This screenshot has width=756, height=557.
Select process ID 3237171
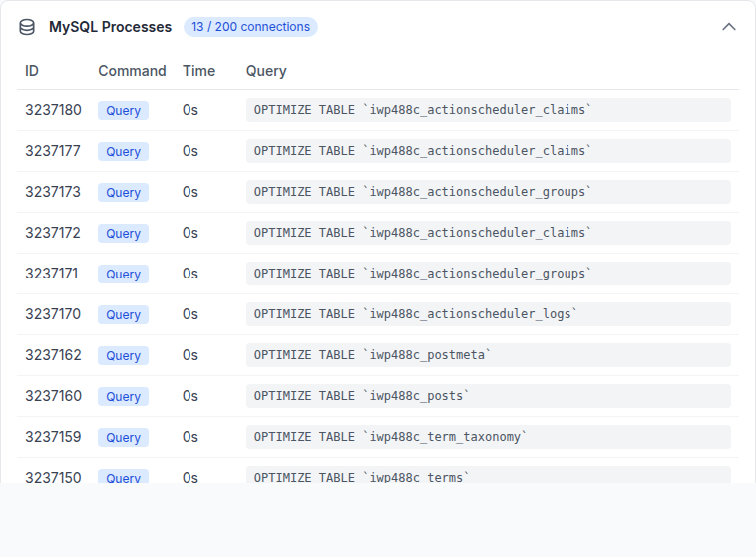51,274
